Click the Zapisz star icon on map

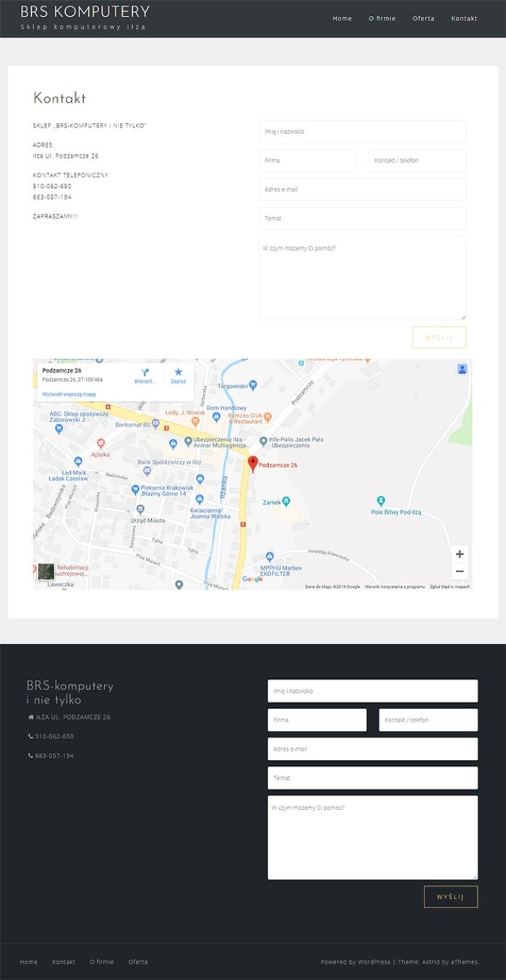(179, 372)
